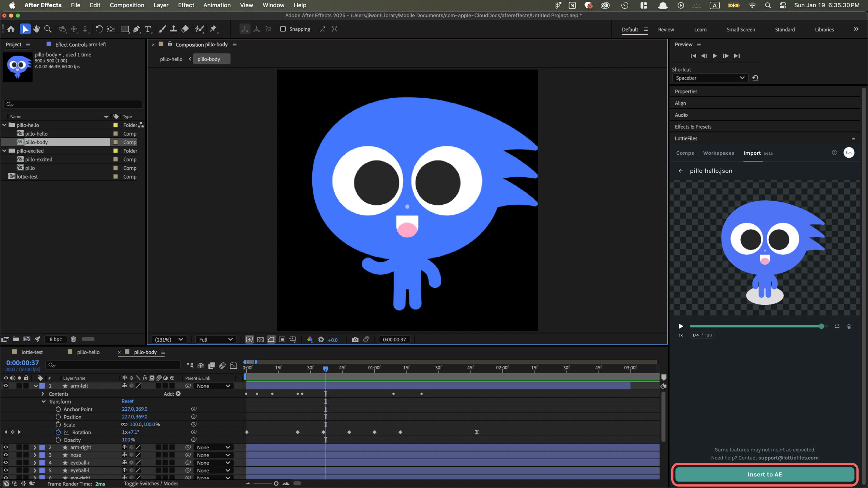Go back from pillo-hello.json preview
868x488 pixels.
[681, 171]
